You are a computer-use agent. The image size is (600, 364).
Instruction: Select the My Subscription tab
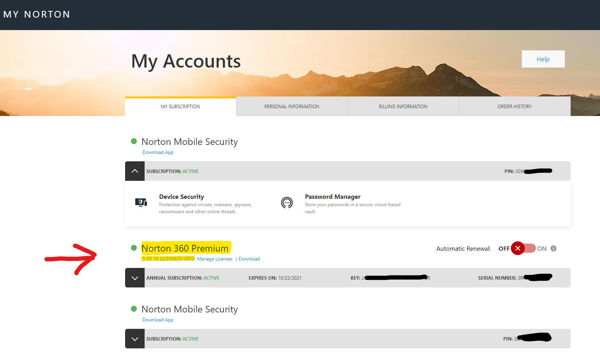click(x=180, y=106)
